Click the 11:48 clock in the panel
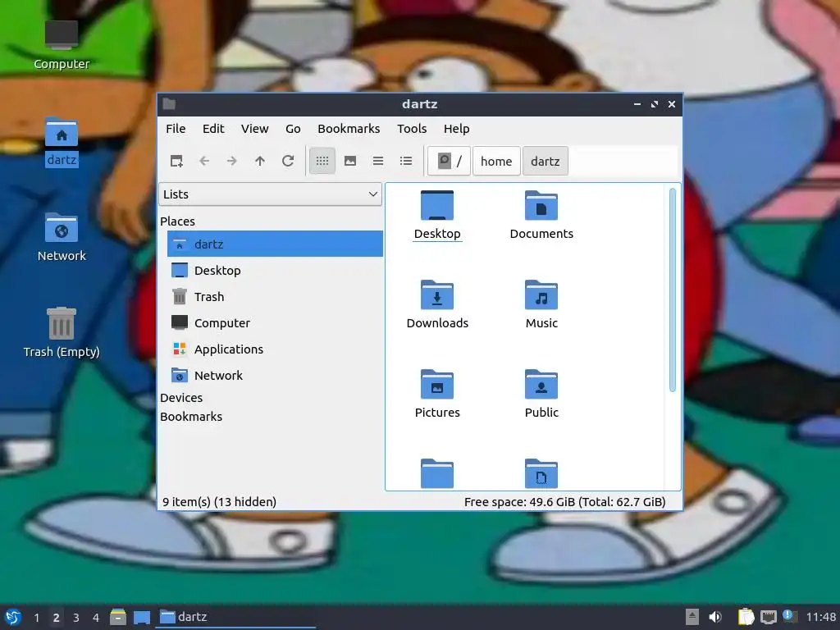The image size is (840, 630). (820, 617)
